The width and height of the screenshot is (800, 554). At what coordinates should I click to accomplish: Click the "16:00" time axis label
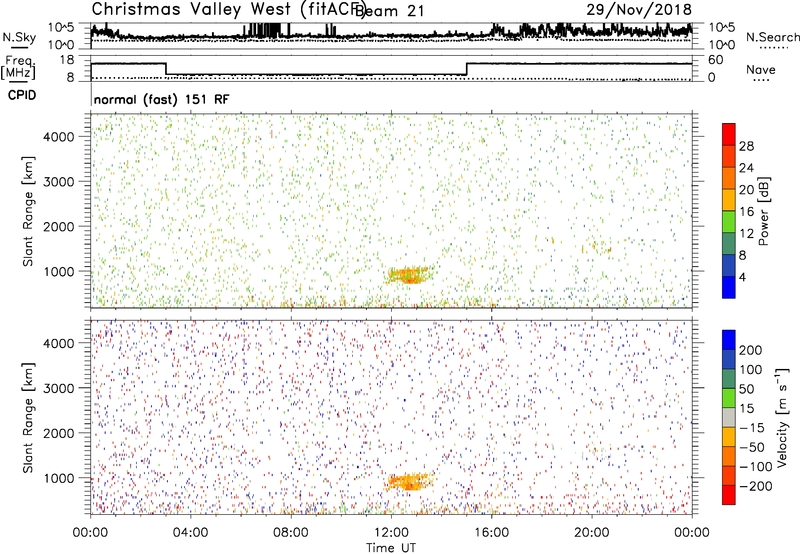pos(491,533)
